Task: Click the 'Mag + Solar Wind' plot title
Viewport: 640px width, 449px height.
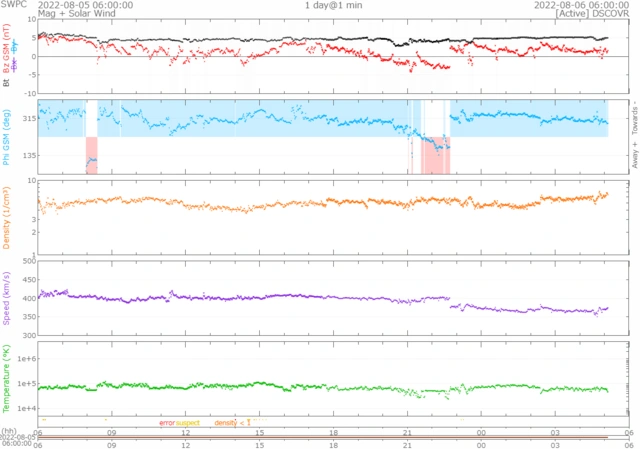Action: [x=77, y=13]
